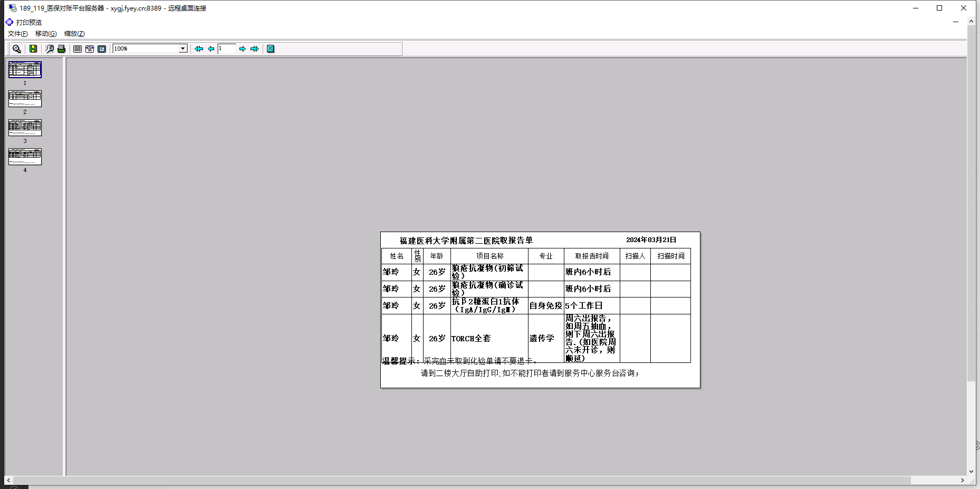Click the 打印预览 window diamond icon
The width and height of the screenshot is (980, 489).
(x=9, y=22)
